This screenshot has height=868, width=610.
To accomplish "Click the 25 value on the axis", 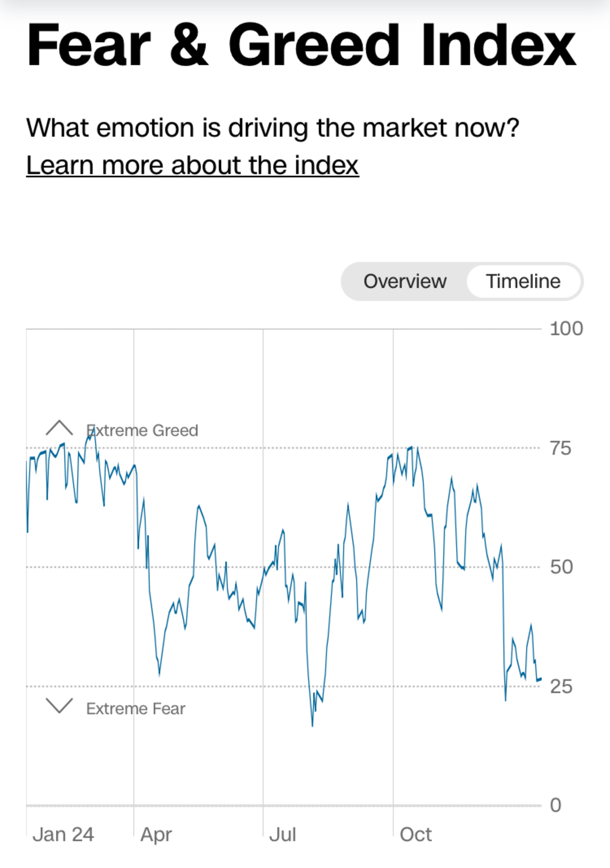I will (561, 687).
